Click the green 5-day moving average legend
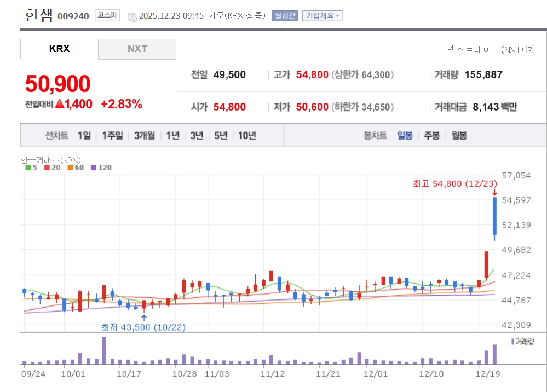This screenshot has width=547, height=392. coord(31,168)
